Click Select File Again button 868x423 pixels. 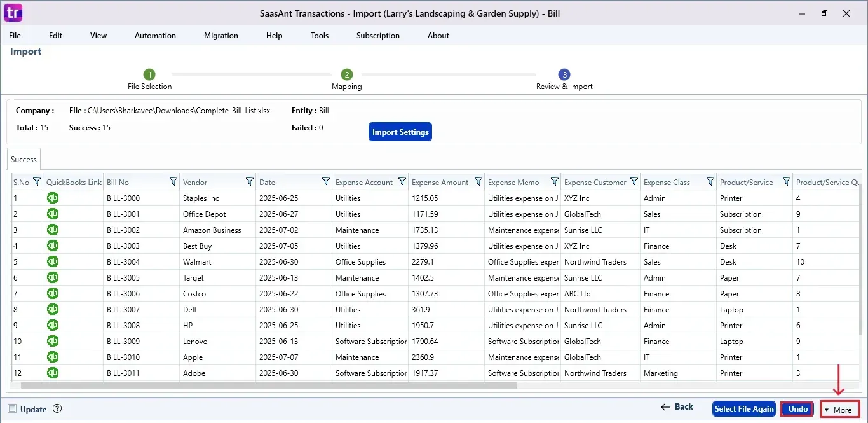point(744,409)
